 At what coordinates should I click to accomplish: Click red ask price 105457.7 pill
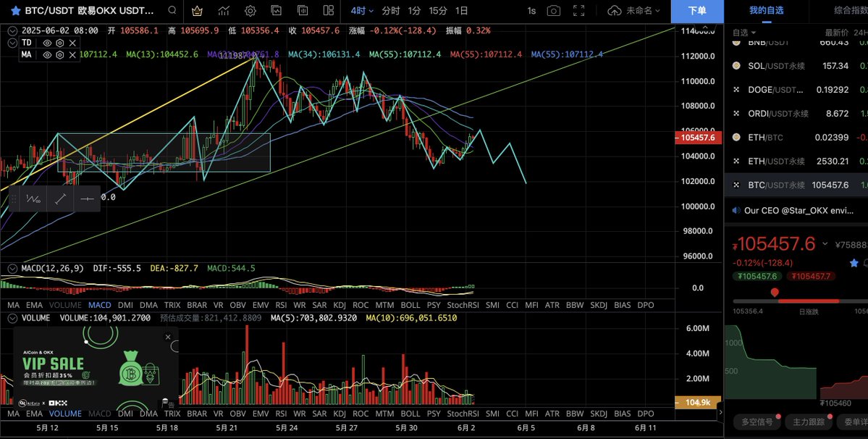click(x=812, y=276)
